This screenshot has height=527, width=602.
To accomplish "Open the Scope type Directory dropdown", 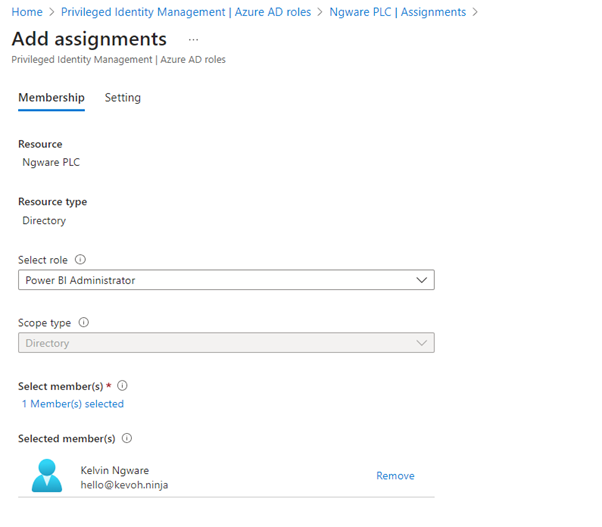I will coord(226,343).
